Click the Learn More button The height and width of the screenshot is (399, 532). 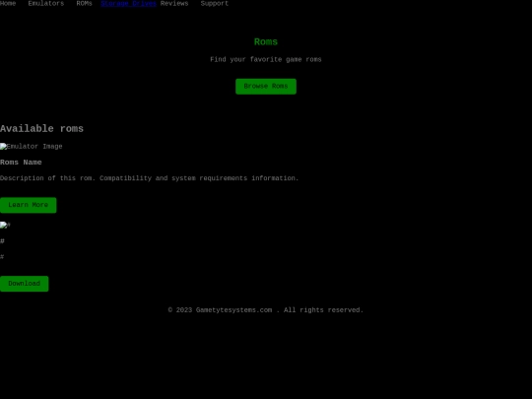tap(29, 205)
